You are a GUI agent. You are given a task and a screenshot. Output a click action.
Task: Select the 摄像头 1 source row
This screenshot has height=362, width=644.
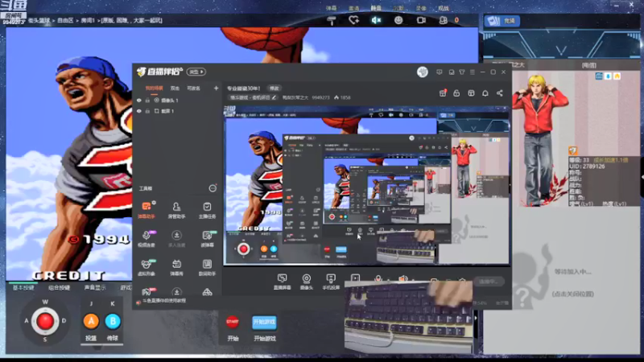[177, 100]
